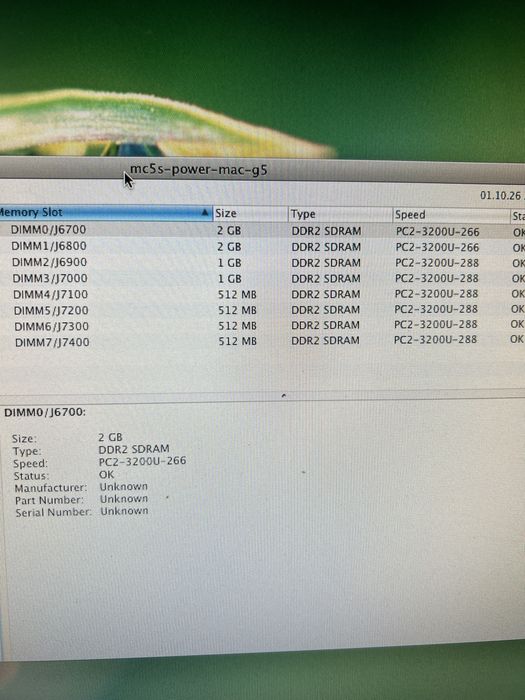The width and height of the screenshot is (525, 700).
Task: Click the Size value 2 GB in details
Action: click(110, 437)
